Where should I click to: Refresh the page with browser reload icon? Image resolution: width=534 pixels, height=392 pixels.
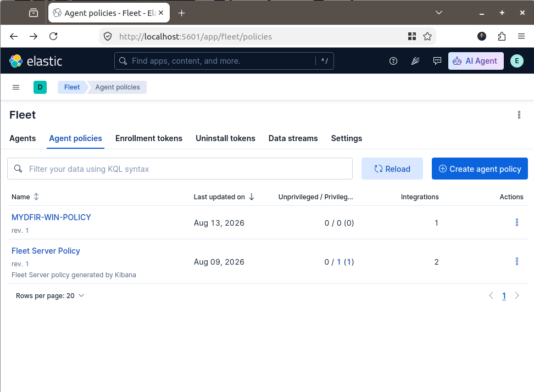click(53, 36)
